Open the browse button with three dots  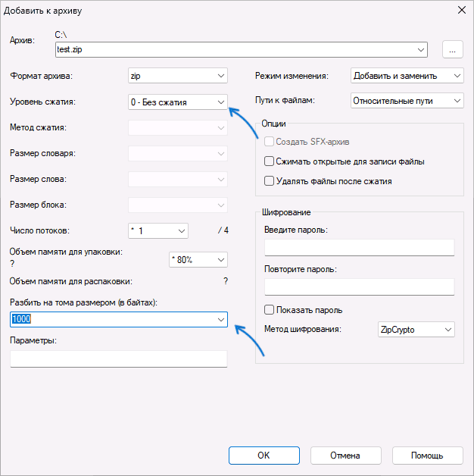tap(453, 49)
